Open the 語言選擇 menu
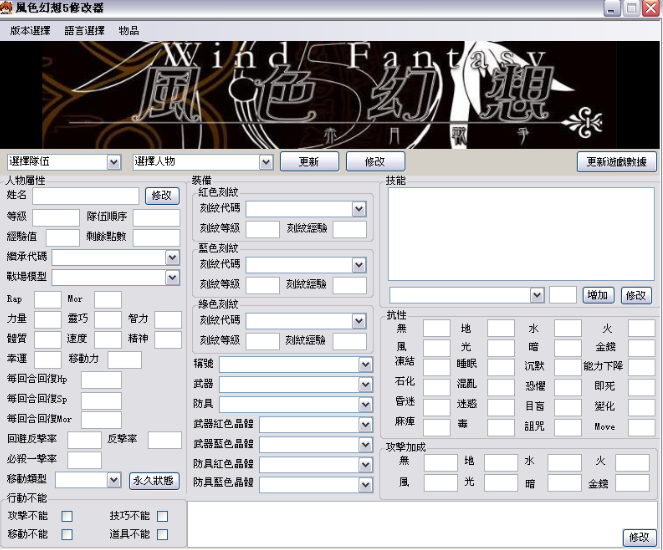 84,31
